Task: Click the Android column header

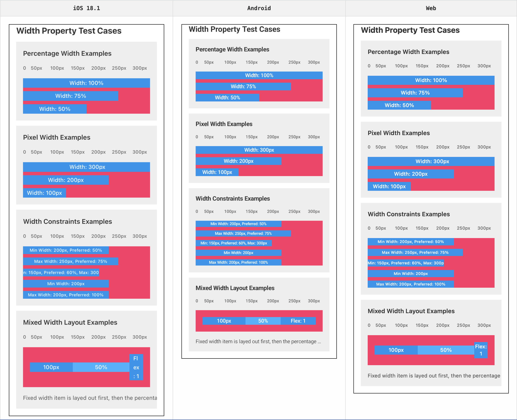Action: (x=259, y=8)
